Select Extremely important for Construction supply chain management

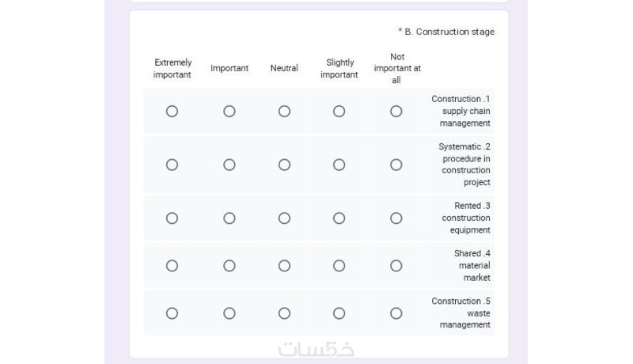click(172, 111)
